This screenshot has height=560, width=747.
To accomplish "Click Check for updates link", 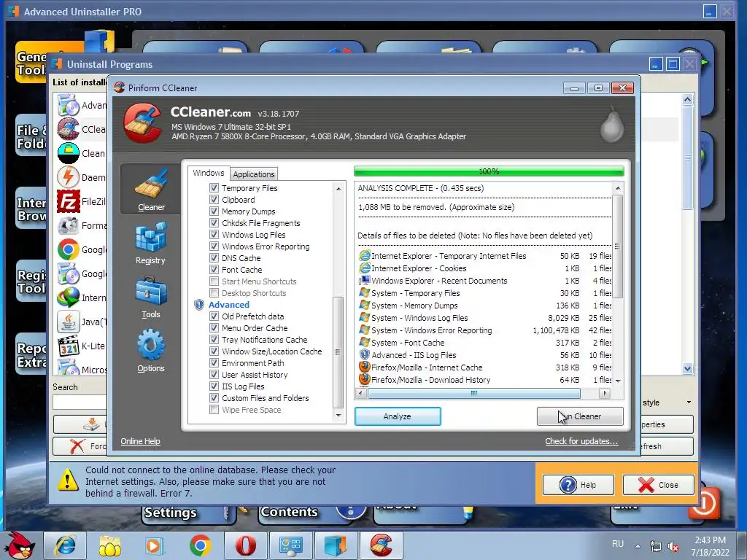I will [581, 441].
